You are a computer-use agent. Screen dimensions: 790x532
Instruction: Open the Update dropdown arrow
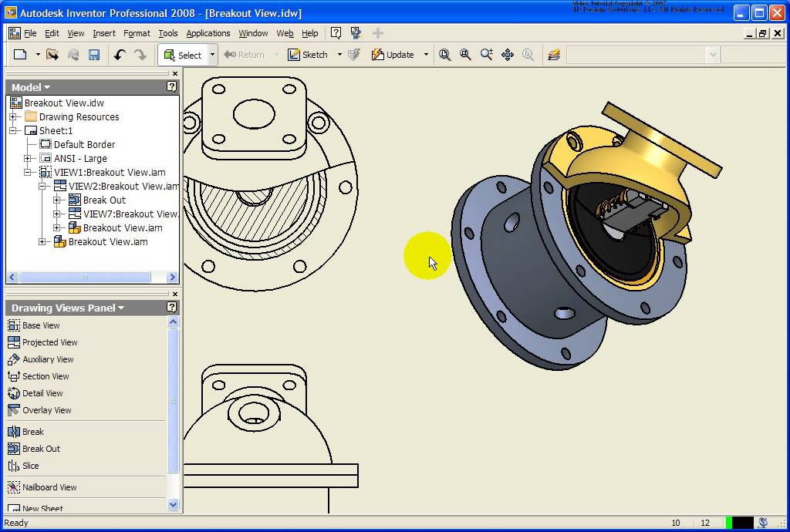[426, 55]
